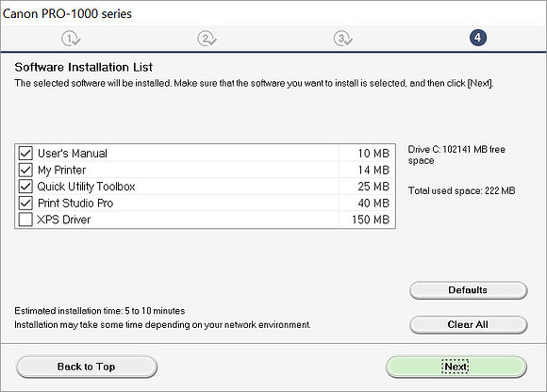Select the User's Manual label
547x392 pixels.
click(x=73, y=154)
